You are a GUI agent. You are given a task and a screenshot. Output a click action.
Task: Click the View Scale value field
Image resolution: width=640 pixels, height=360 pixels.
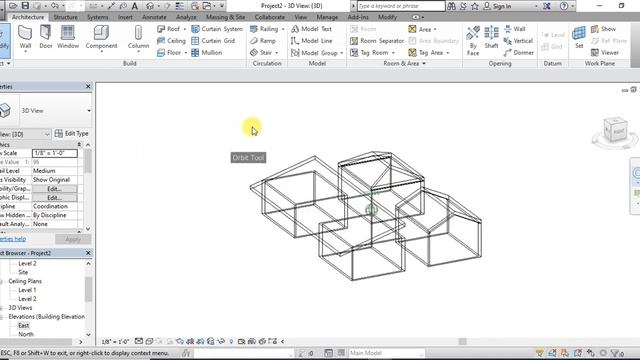(54, 153)
